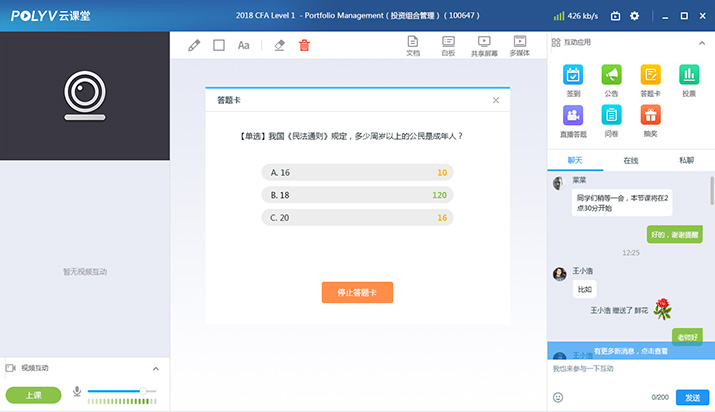Select the rectangle shape tool
The image size is (715, 412).
219,45
